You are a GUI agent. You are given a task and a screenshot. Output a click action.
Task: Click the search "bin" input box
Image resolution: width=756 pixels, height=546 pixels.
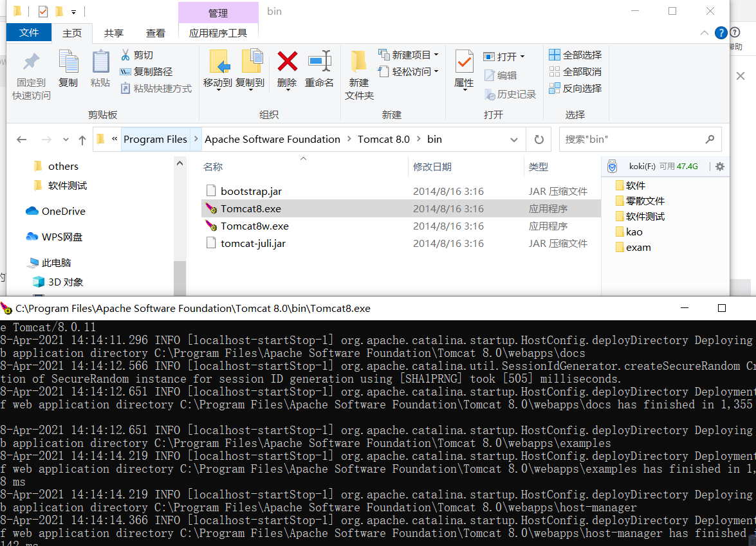631,140
